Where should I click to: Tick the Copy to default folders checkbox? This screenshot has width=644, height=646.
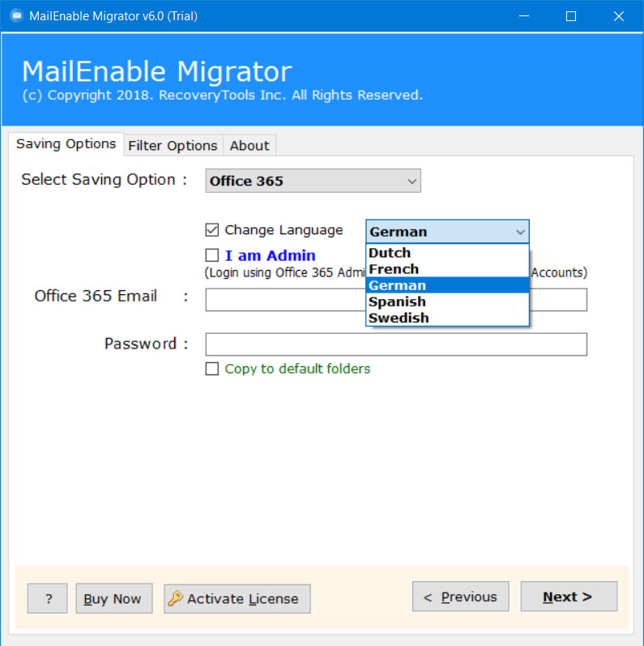point(212,368)
